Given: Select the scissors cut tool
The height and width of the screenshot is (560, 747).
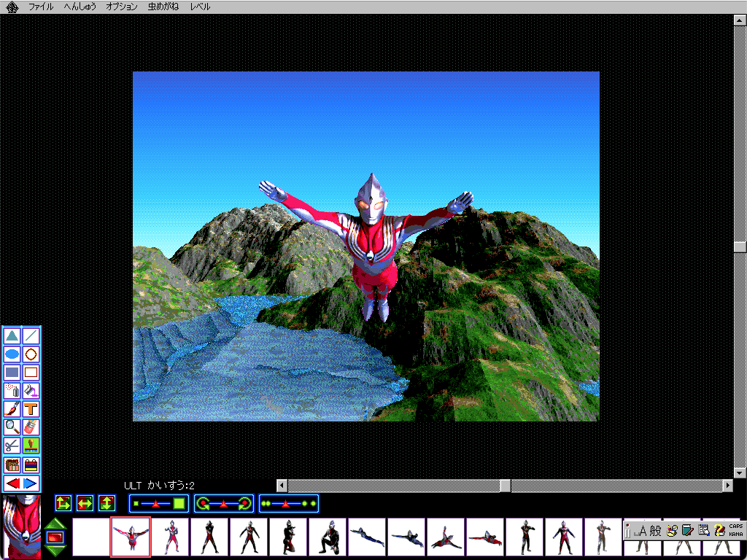Looking at the screenshot, I should [12, 446].
